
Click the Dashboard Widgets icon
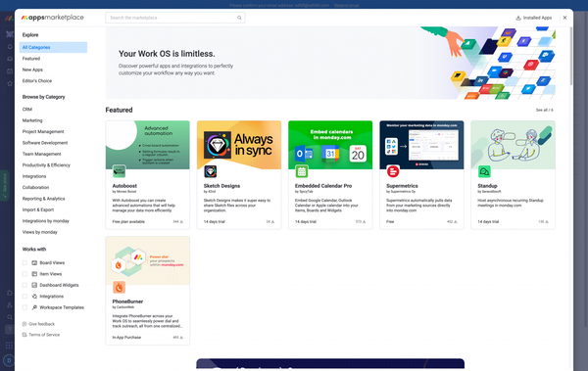34,285
